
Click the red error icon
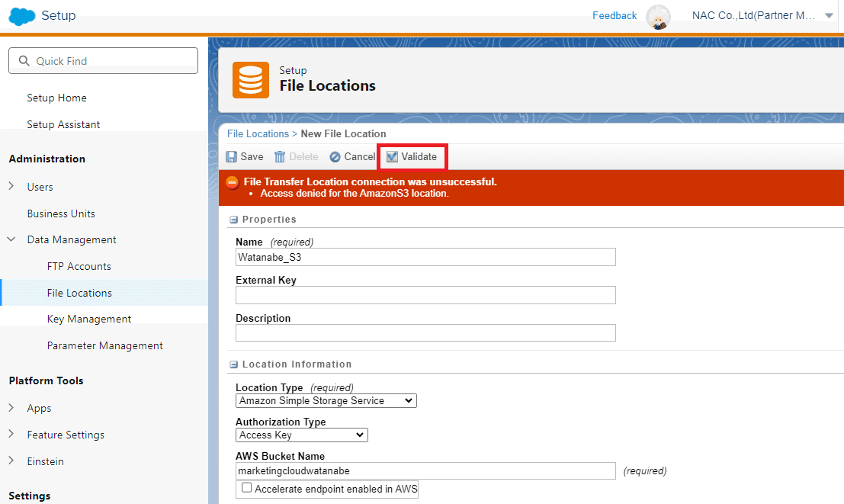[x=232, y=182]
